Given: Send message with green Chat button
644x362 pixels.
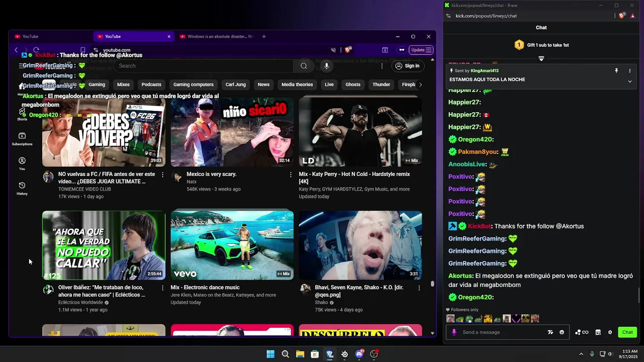Looking at the screenshot, I should (x=627, y=332).
